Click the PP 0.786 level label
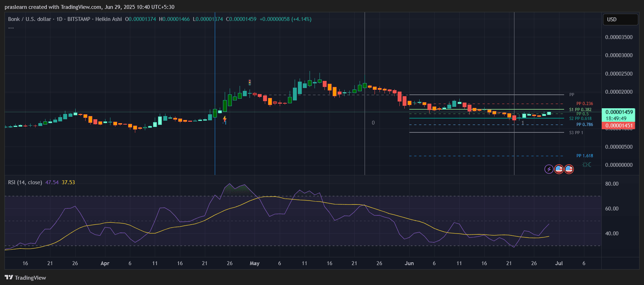 pyautogui.click(x=585, y=125)
